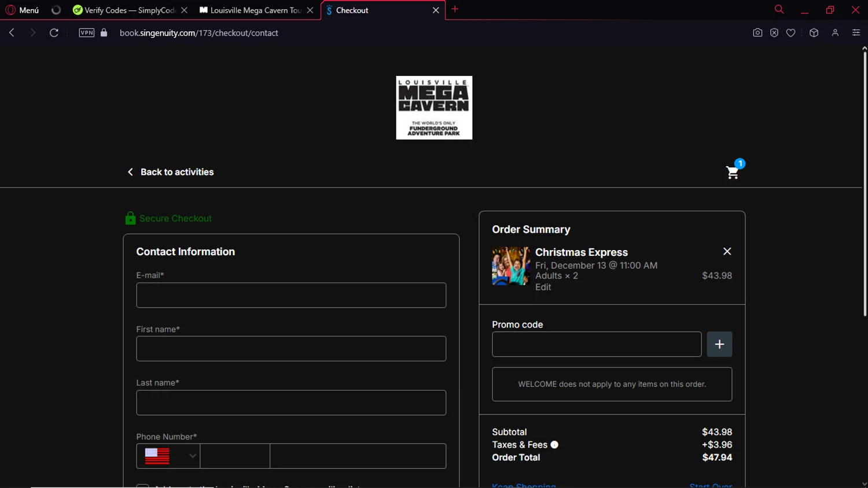This screenshot has height=488, width=868.
Task: Click the tab search magnifier icon
Action: (x=779, y=9)
